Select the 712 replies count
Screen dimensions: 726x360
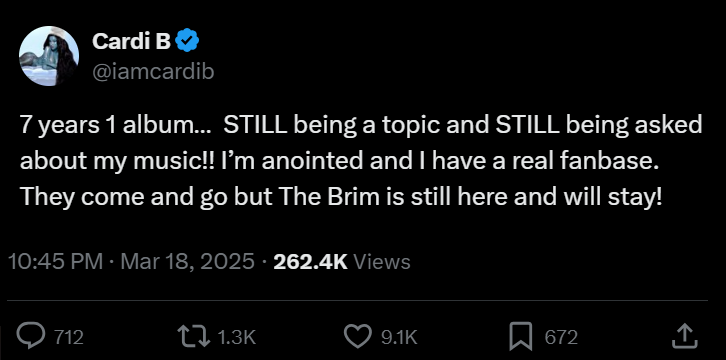tap(69, 337)
